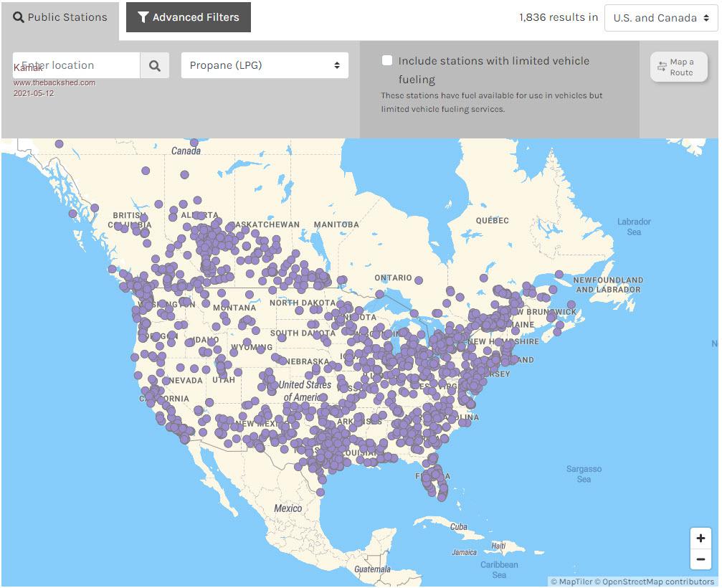Zoom in with the plus button
Viewport: 722px width, 588px height.
(x=700, y=539)
